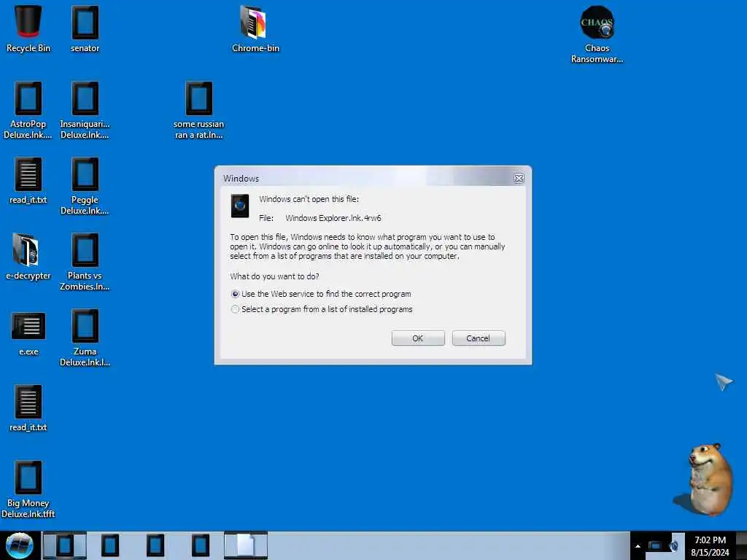The image size is (747, 560).
Task: Select the senator desktop icon
Action: [x=85, y=28]
